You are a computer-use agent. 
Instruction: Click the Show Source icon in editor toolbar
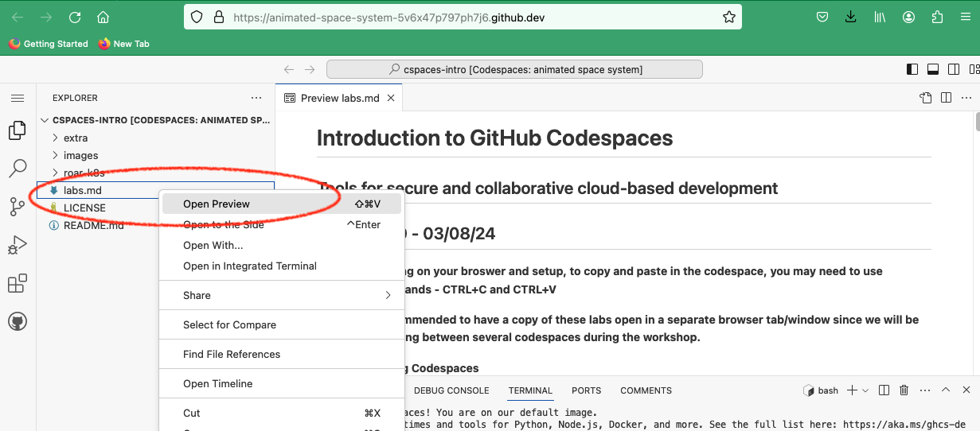coord(925,98)
